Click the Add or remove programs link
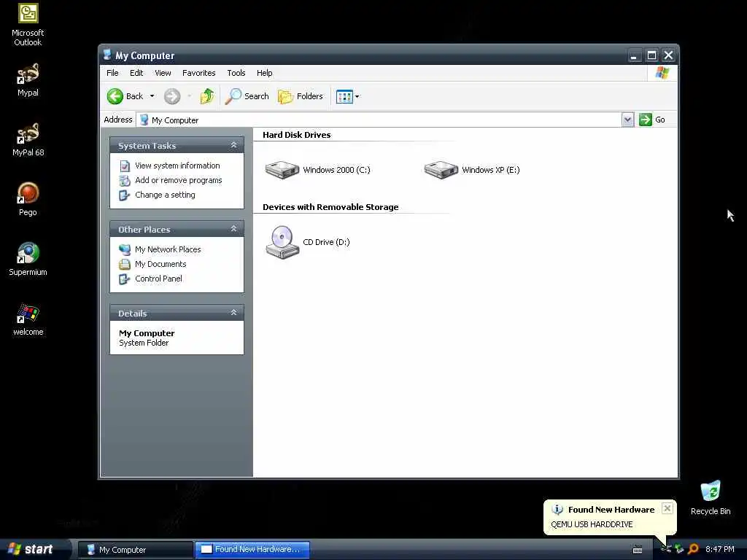Screen dimensions: 747x560 coord(178,181)
